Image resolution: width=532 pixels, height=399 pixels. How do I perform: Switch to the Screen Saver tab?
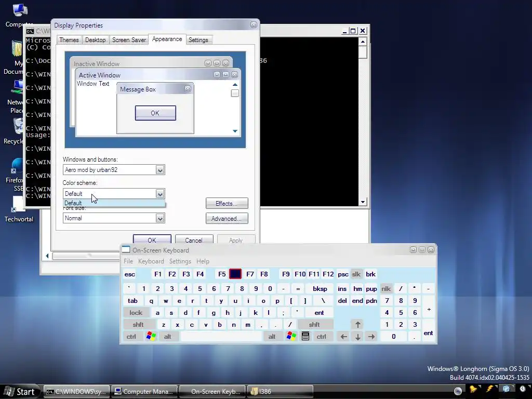click(129, 40)
